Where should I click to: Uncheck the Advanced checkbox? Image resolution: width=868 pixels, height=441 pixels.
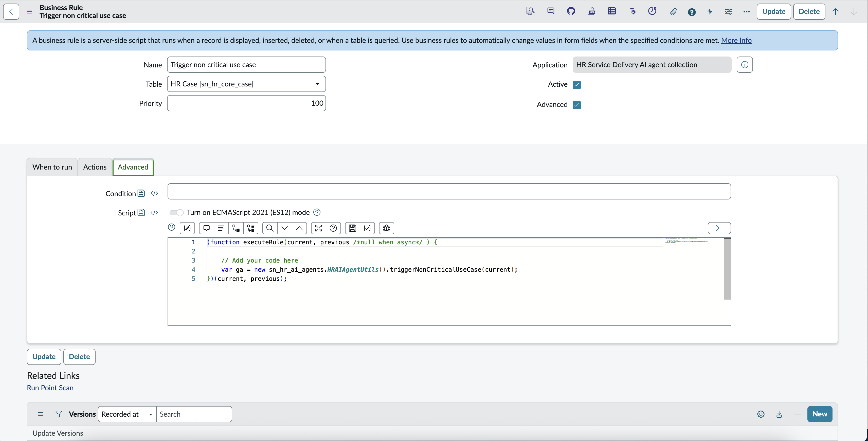577,105
